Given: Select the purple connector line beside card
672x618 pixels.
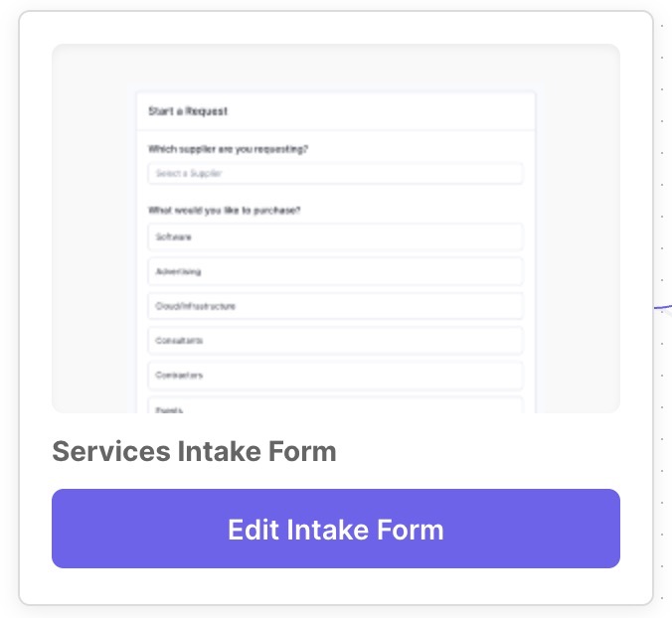Looking at the screenshot, I should (663, 307).
